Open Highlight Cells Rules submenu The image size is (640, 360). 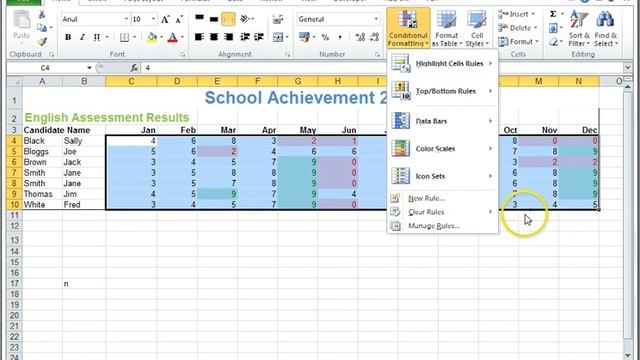point(442,64)
